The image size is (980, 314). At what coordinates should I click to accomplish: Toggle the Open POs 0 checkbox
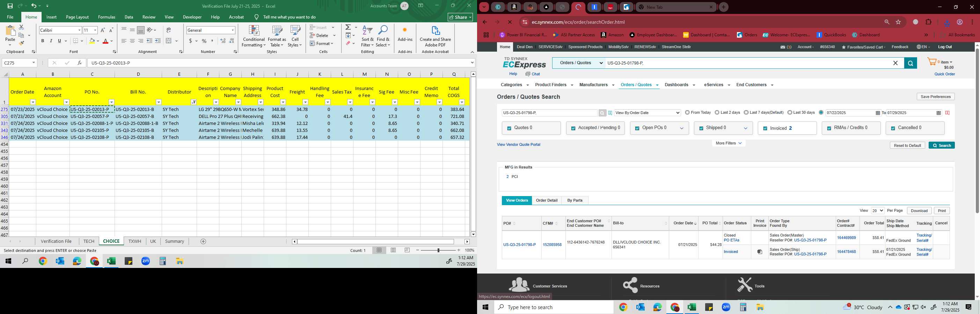pyautogui.click(x=637, y=128)
